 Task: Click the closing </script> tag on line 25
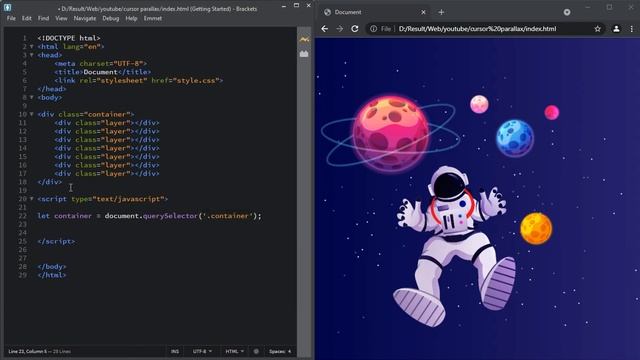(56, 241)
